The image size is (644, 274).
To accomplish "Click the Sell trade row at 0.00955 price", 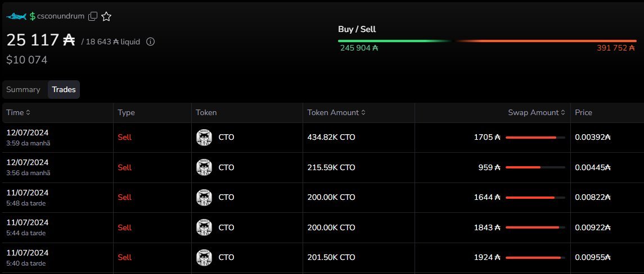I will pyautogui.click(x=322, y=258).
